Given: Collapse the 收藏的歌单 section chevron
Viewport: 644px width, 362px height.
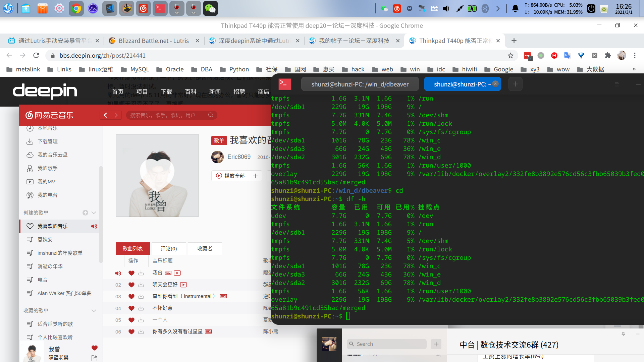Looking at the screenshot, I should click(94, 310).
